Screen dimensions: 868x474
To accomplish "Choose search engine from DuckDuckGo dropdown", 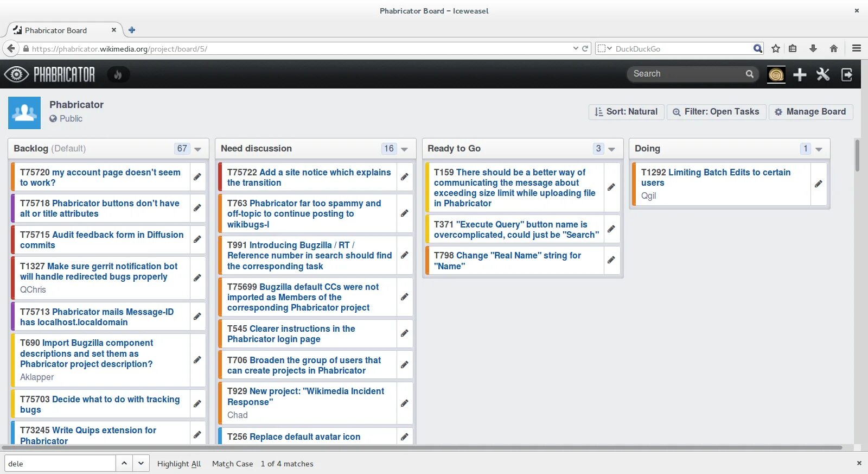I will tap(605, 48).
